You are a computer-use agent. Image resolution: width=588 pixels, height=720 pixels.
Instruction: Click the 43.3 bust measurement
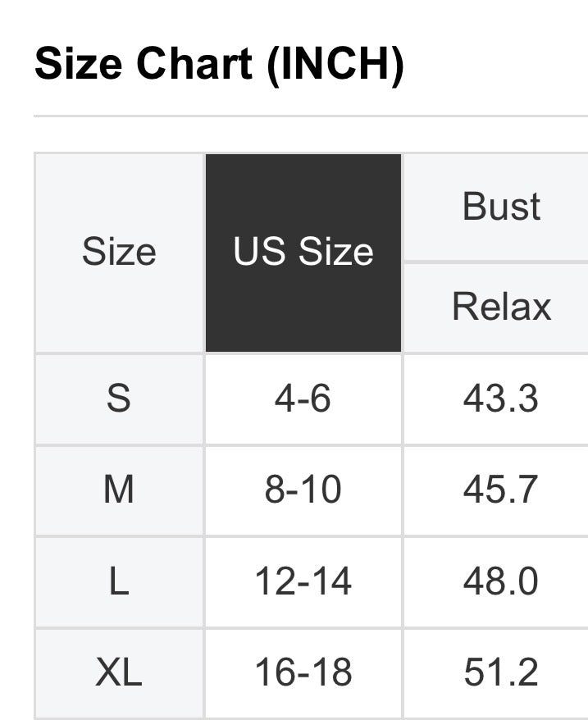(501, 399)
